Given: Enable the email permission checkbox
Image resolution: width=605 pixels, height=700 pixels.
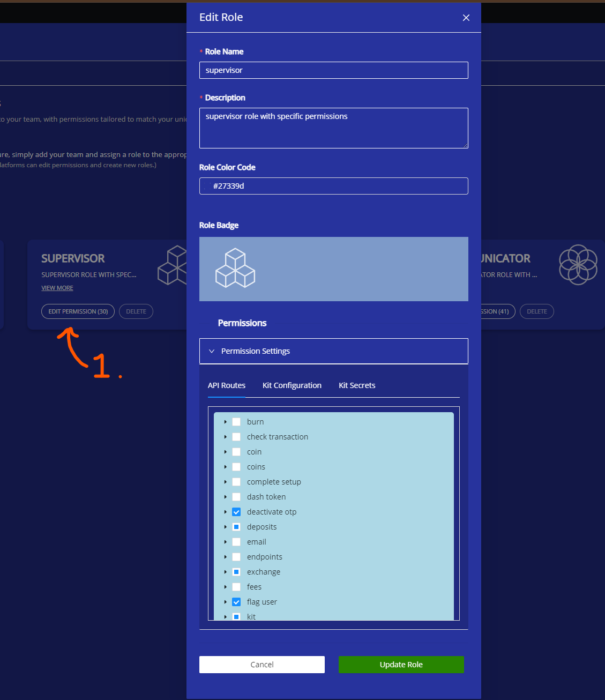Looking at the screenshot, I should [236, 542].
